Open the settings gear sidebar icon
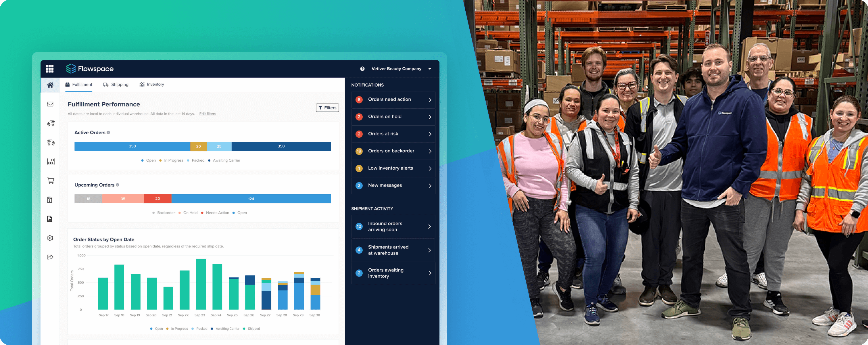The width and height of the screenshot is (868, 345). click(x=50, y=238)
